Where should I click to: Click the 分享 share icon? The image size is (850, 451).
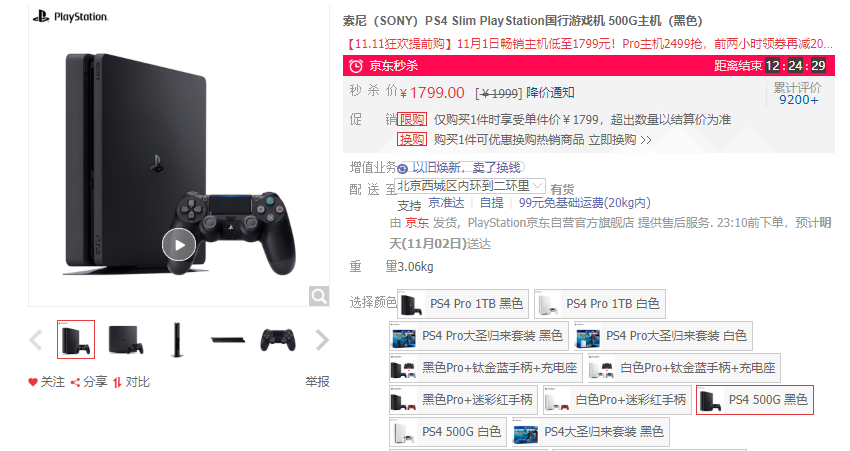pos(75,382)
